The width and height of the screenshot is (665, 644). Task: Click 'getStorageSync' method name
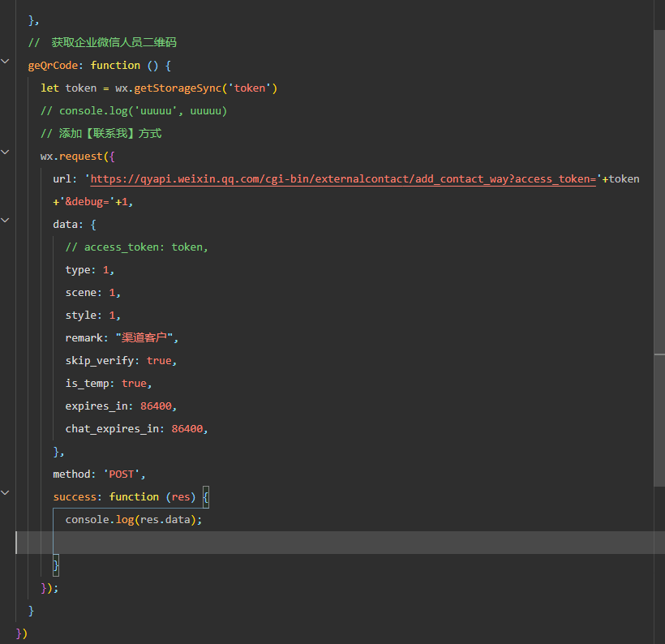coord(178,88)
